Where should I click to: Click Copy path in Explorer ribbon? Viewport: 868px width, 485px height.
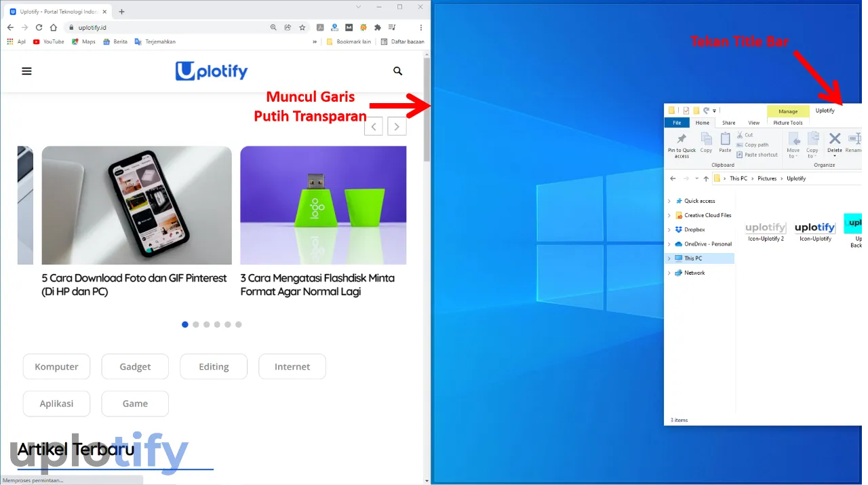click(753, 144)
